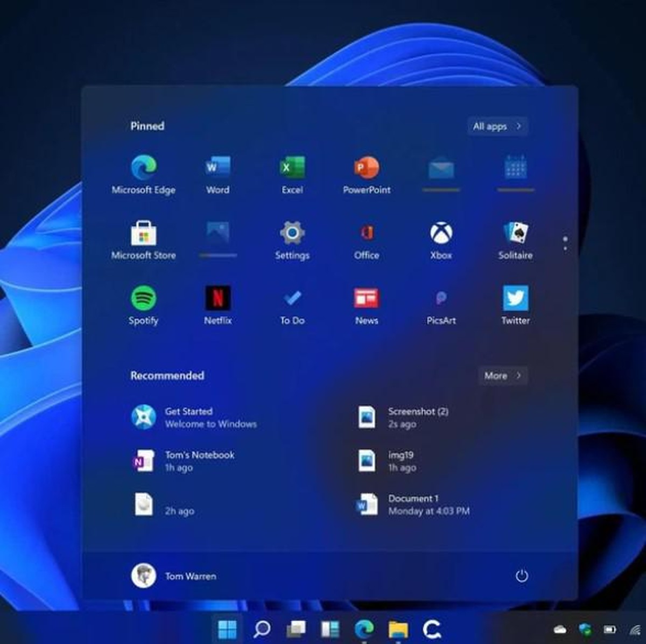The image size is (646, 644).
Task: Open the Document 1 Word file
Action: point(413,505)
